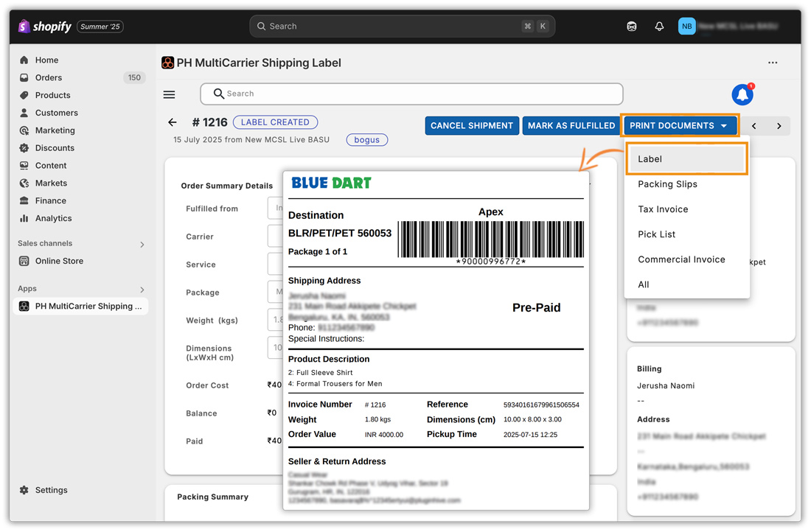The width and height of the screenshot is (811, 532).
Task: Click the PH MultiCarrier app logo in header
Action: click(x=167, y=63)
